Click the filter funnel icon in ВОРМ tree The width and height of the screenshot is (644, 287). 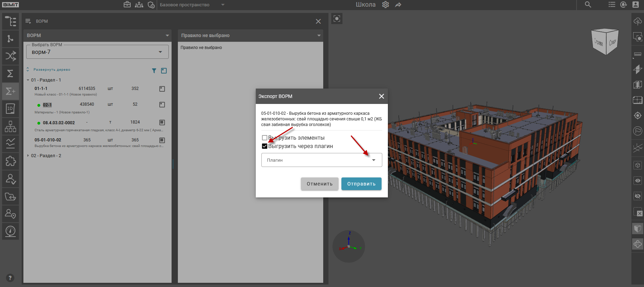coord(154,71)
